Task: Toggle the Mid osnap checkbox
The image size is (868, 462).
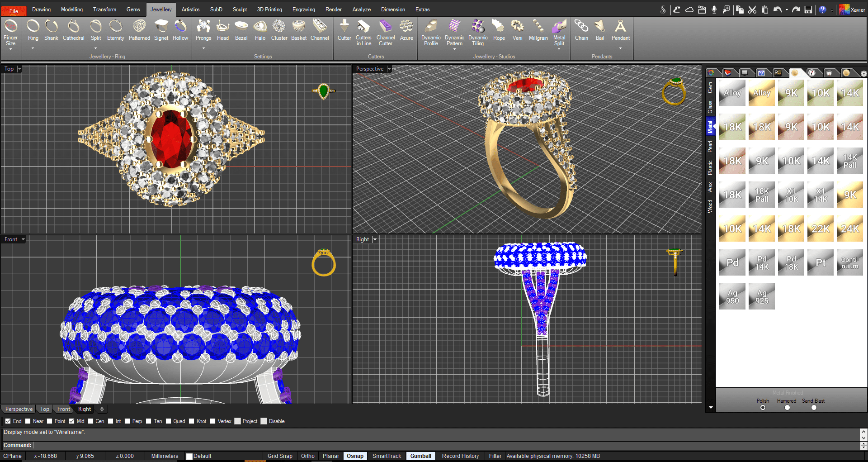Action: coord(72,421)
